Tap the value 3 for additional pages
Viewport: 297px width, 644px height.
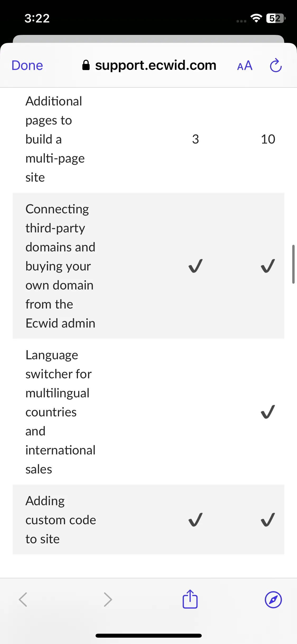[195, 139]
